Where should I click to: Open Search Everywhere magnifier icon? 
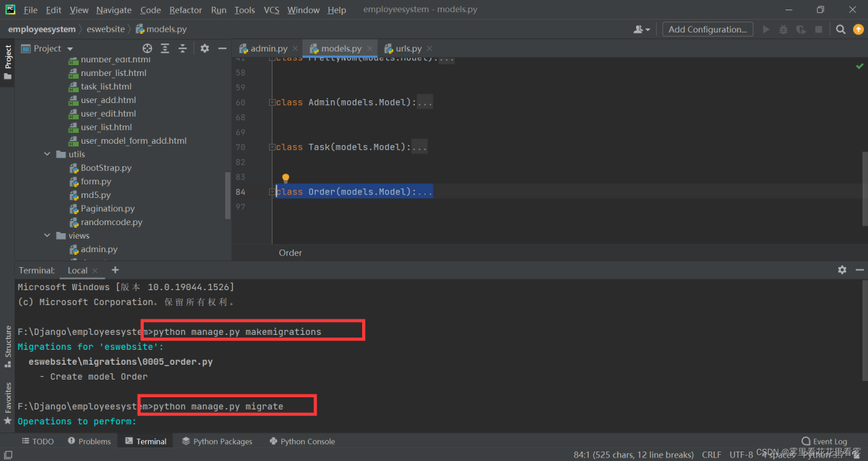(x=841, y=29)
